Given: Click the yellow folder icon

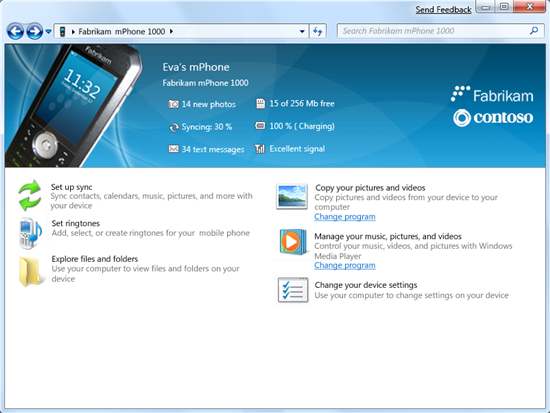Looking at the screenshot, I should [x=31, y=272].
